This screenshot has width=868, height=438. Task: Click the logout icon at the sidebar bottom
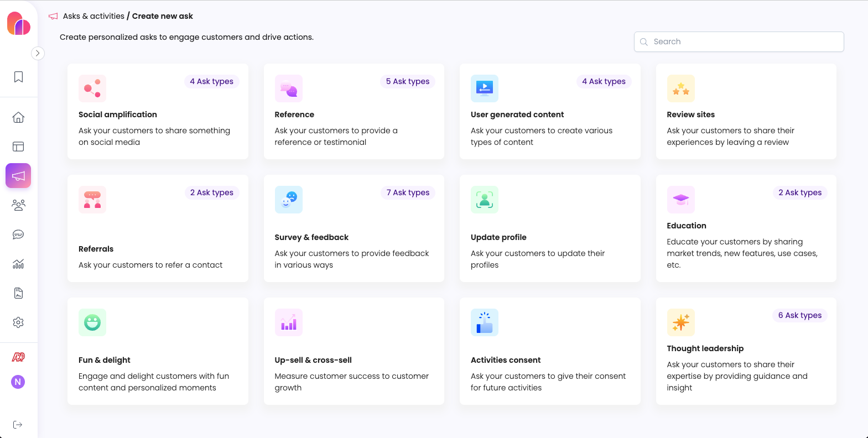coord(18,425)
